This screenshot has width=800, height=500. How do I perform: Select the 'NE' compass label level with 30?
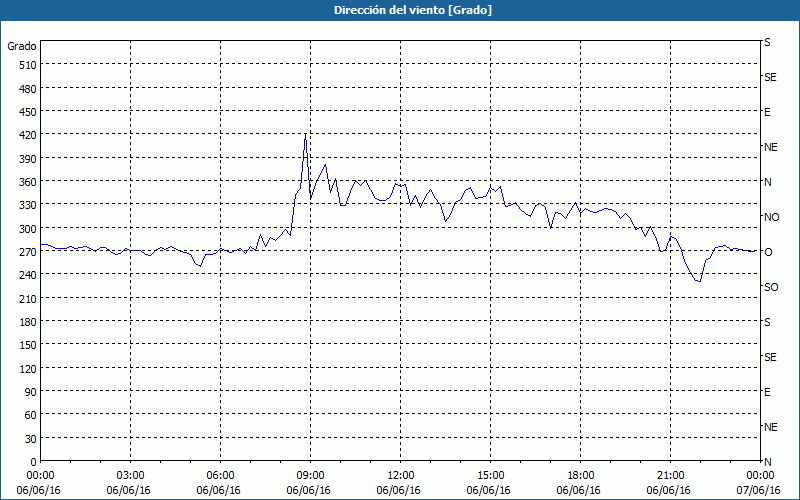pos(771,427)
